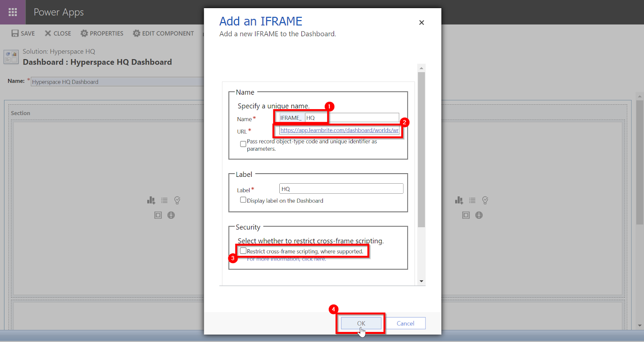Open the Power Apps waffle app launcher
Viewport: 644px width, 342px height.
click(13, 12)
